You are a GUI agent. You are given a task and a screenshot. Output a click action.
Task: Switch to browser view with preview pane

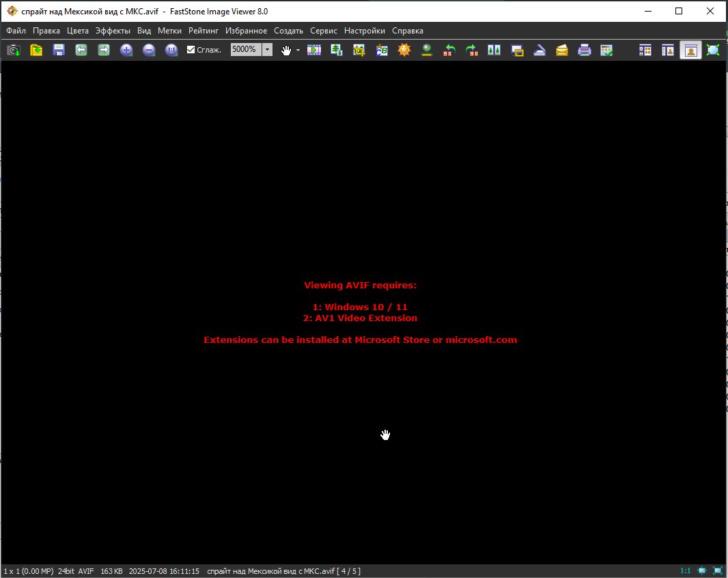coord(668,50)
